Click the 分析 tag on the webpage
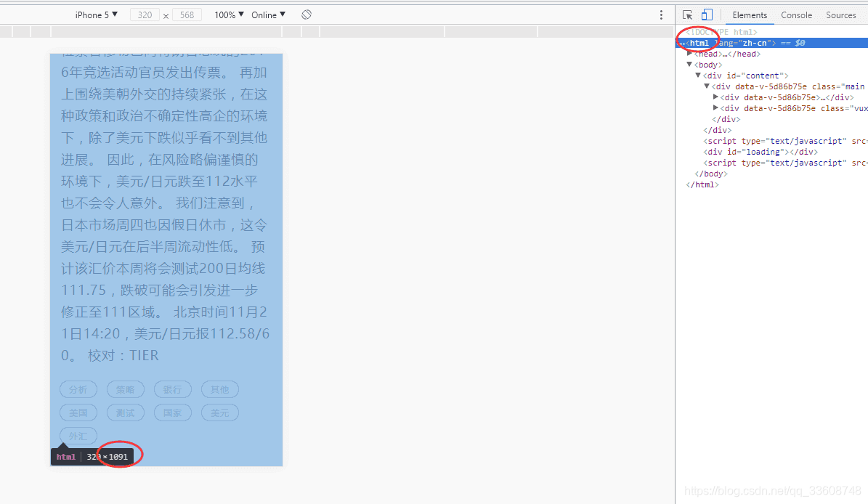The image size is (868, 504). click(x=78, y=389)
